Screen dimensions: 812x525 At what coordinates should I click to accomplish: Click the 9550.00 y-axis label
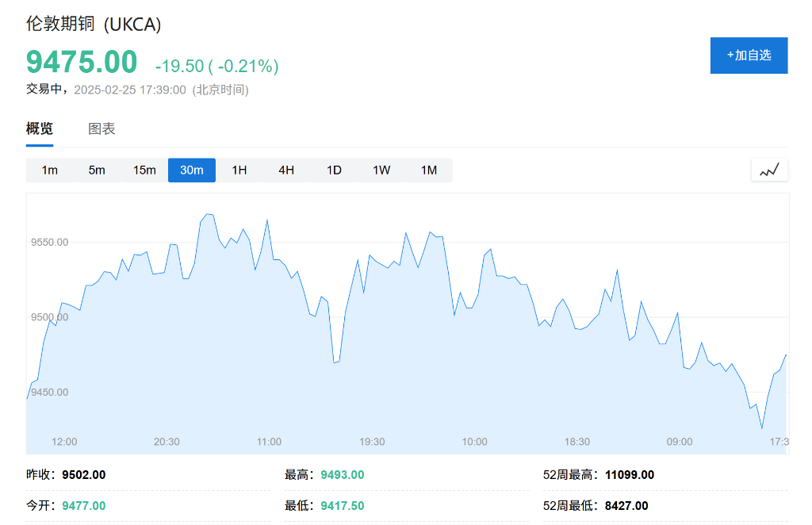click(50, 243)
